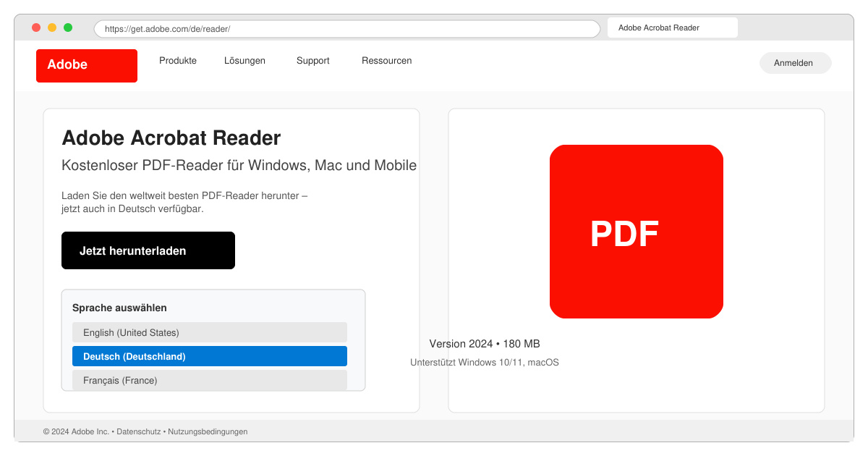Open the Datenschutz footer link
The image size is (868, 456).
click(x=139, y=431)
